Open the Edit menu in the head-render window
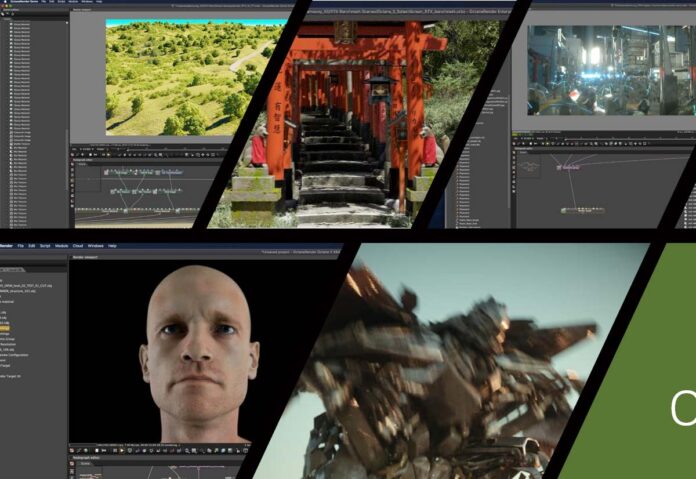 32,245
